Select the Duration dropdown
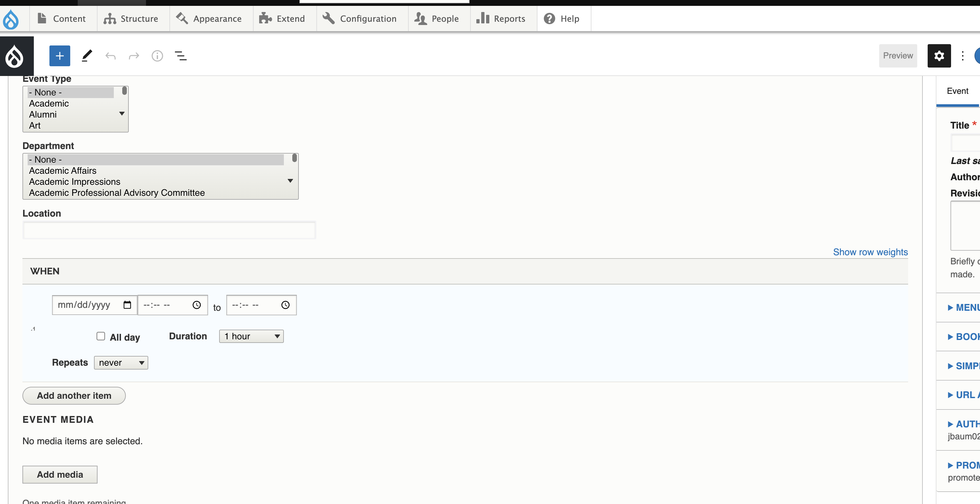Screen dimensions: 980x504 tap(251, 335)
